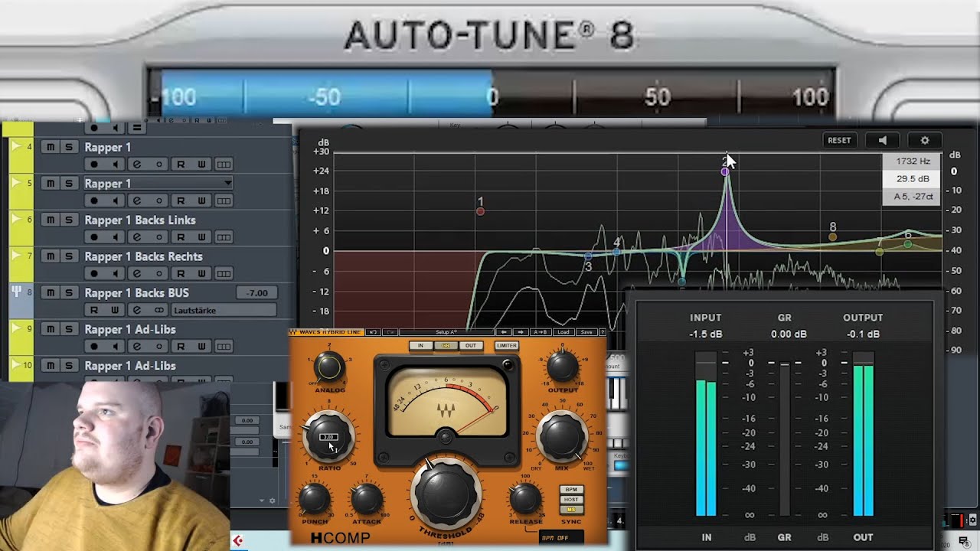Select BPM sync mode in HComp
The width and height of the screenshot is (980, 551).
571,490
